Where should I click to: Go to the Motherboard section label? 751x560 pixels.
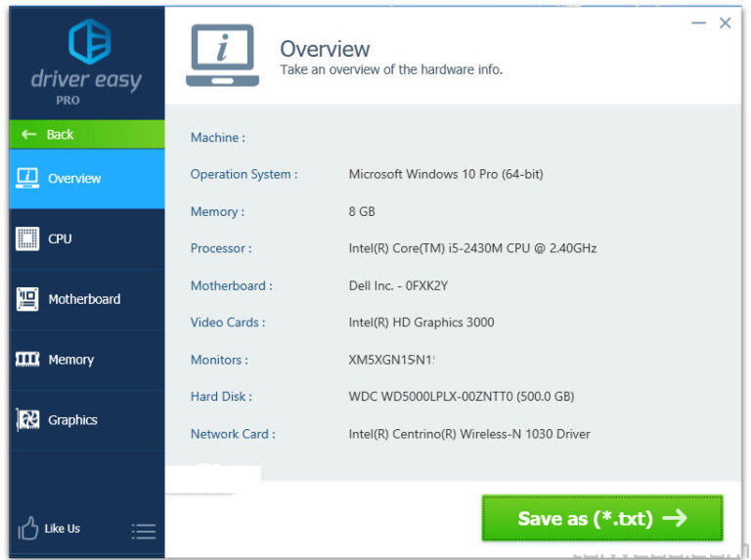(84, 300)
